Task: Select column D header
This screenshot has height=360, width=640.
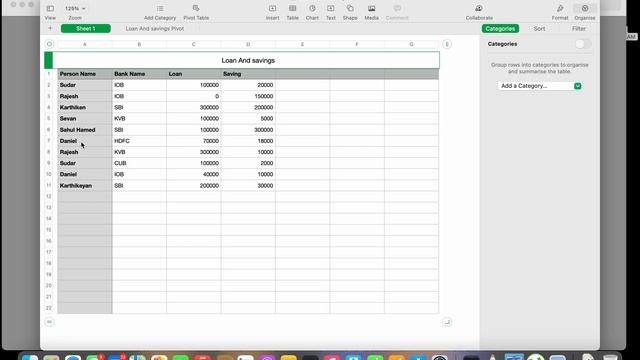Action: 248,44
